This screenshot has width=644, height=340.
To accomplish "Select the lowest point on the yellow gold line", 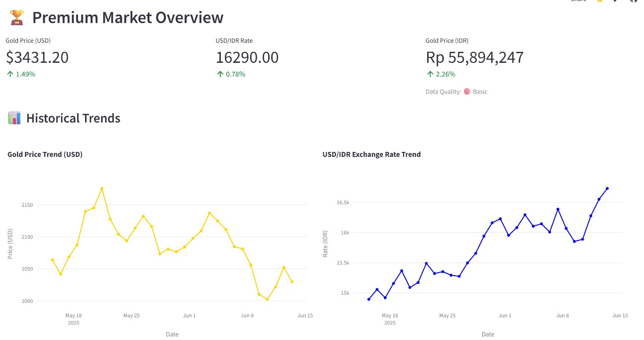I will click(x=267, y=299).
